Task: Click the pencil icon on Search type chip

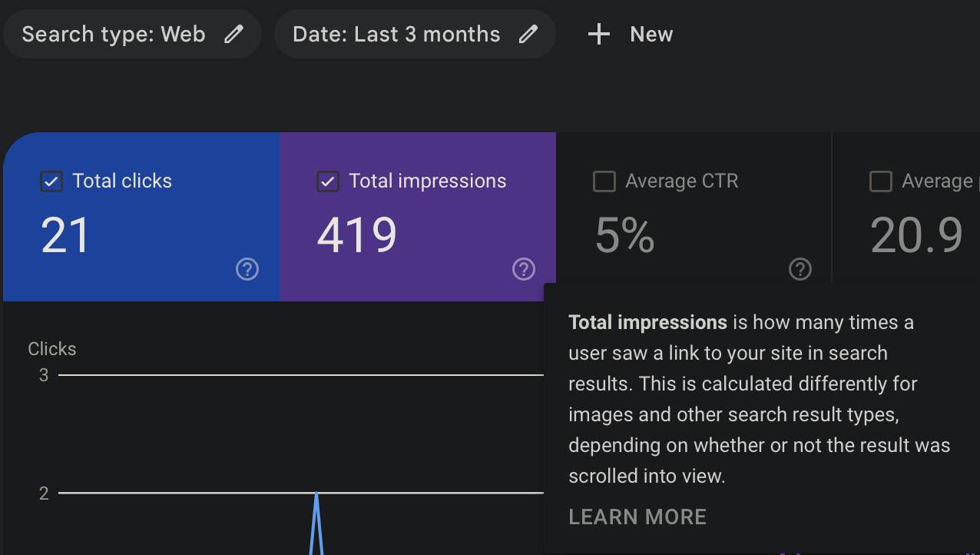Action: click(233, 34)
